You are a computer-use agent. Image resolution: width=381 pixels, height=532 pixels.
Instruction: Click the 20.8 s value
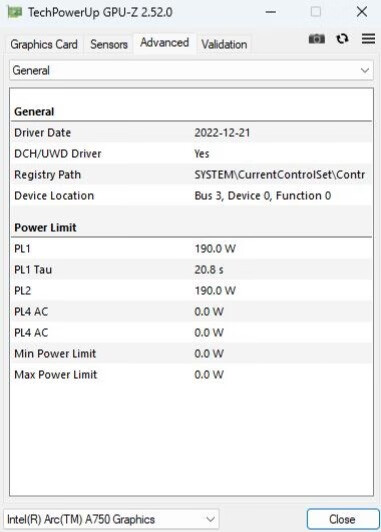[x=209, y=270]
